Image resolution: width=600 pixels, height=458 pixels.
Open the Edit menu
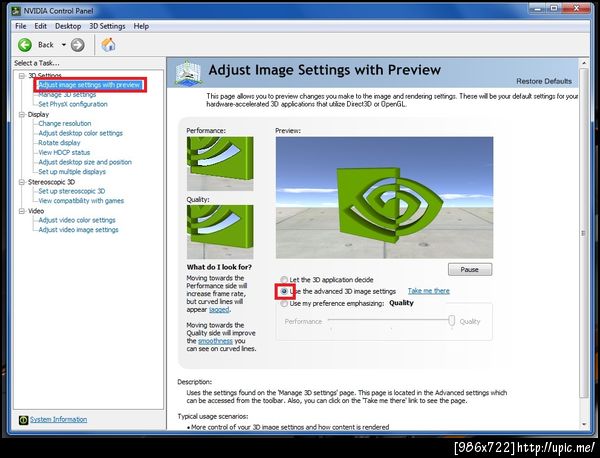pos(41,26)
